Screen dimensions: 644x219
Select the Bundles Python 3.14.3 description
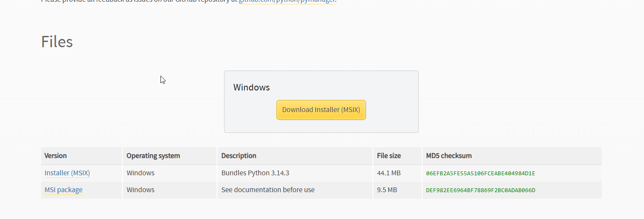[x=255, y=173]
